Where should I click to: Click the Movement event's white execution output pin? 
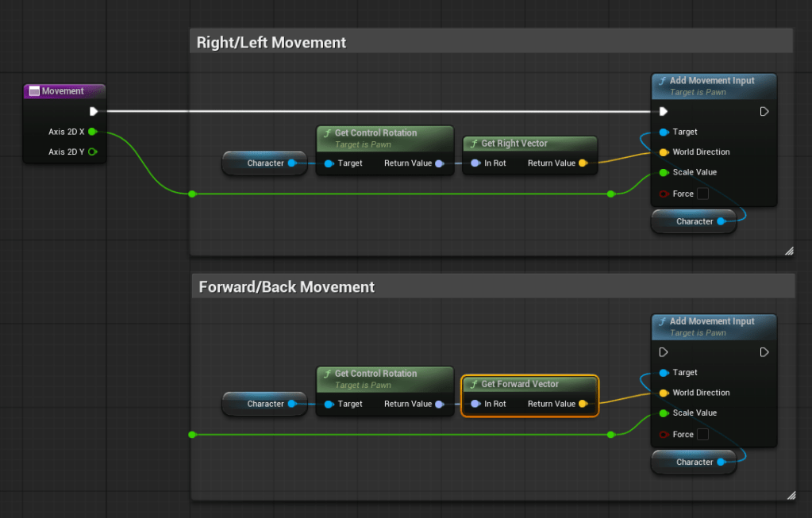pos(94,111)
